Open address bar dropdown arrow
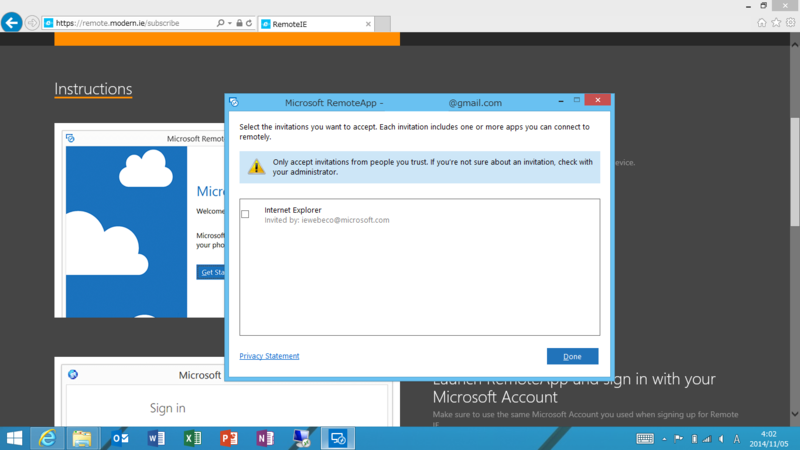 click(230, 23)
